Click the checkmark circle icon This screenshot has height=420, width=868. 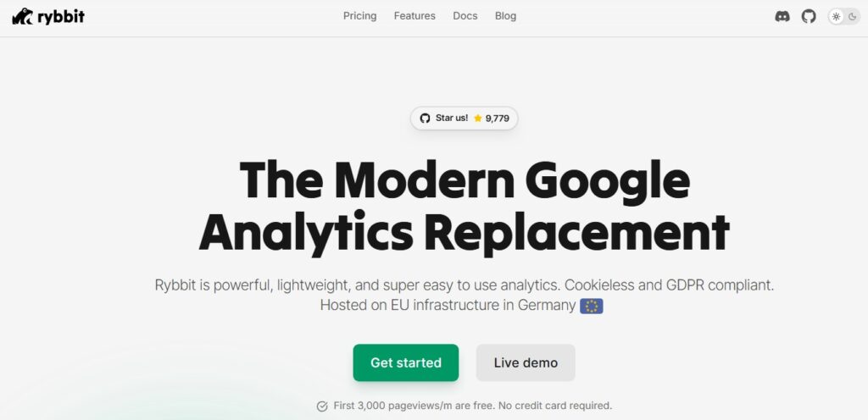[x=322, y=406]
